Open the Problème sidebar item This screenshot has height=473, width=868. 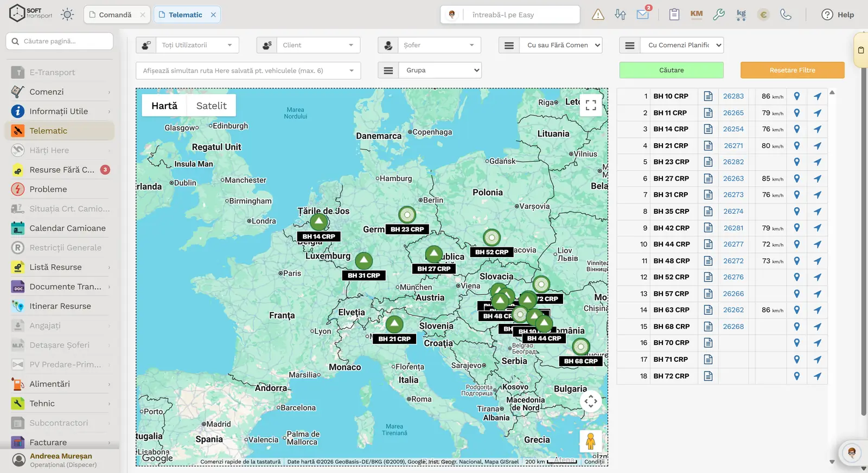pos(60,189)
